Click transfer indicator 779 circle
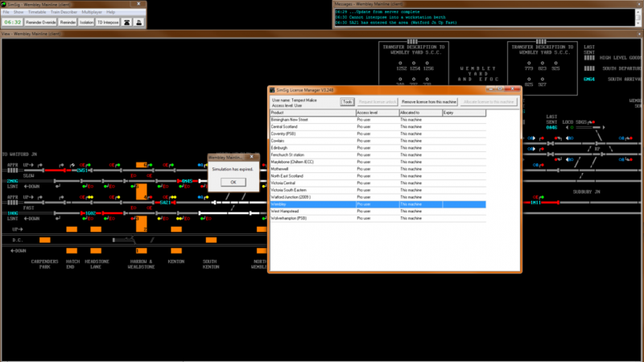This screenshot has width=644, height=362. pos(529,64)
